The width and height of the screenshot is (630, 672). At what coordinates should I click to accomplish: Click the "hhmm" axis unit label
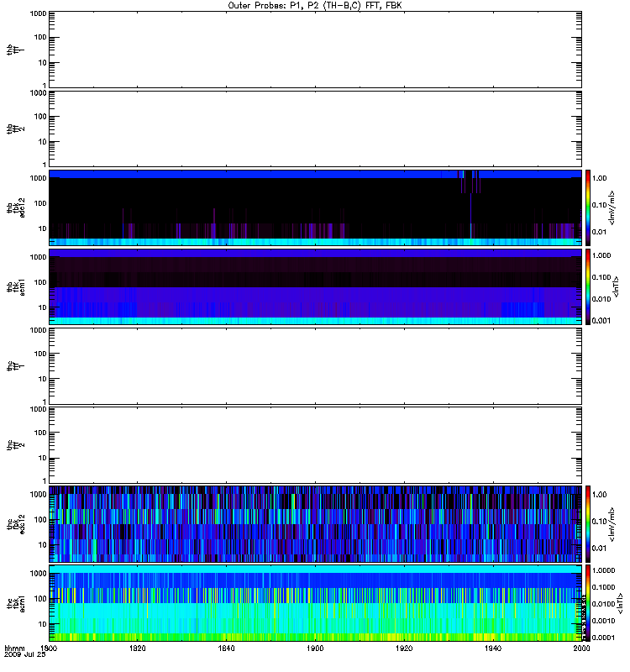click(14, 648)
